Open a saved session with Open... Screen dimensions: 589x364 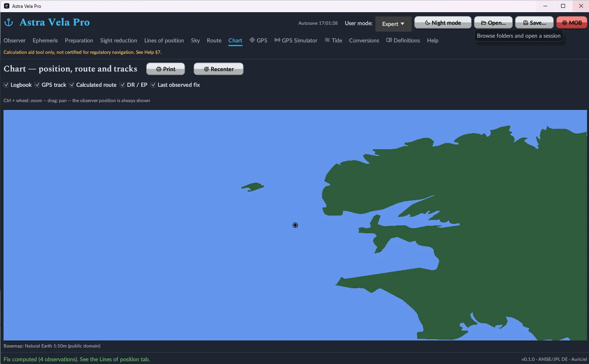click(x=493, y=23)
